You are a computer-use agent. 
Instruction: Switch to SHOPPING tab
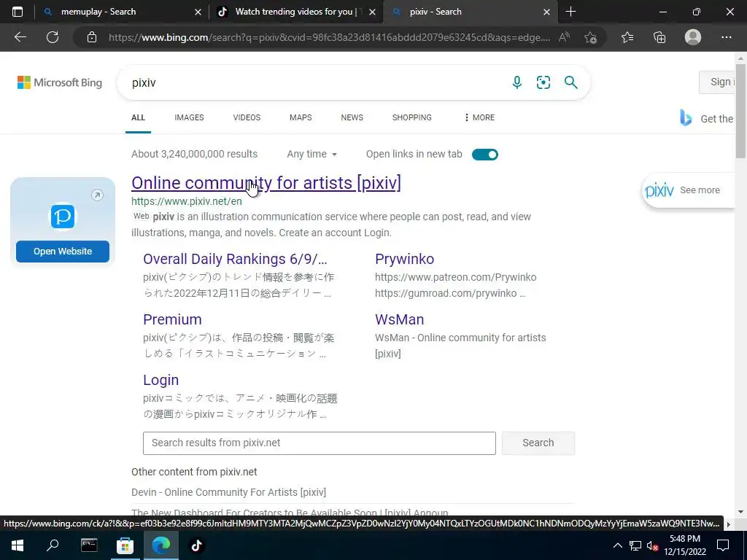[x=411, y=117]
